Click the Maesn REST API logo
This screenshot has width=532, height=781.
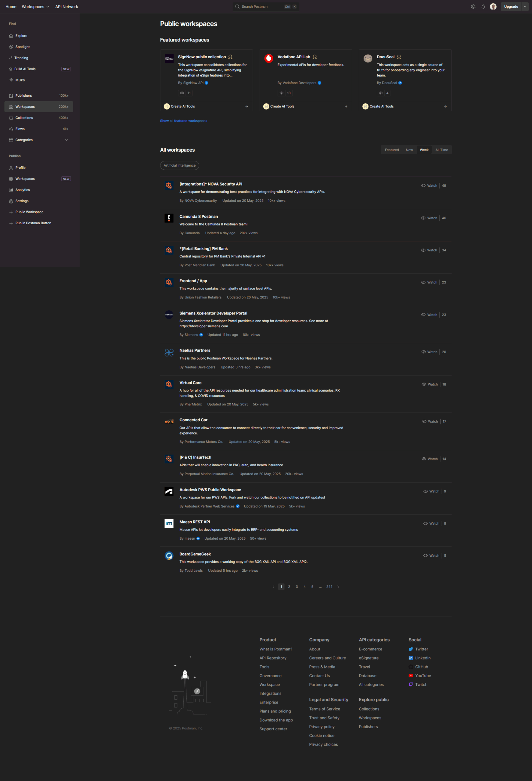pyautogui.click(x=169, y=523)
